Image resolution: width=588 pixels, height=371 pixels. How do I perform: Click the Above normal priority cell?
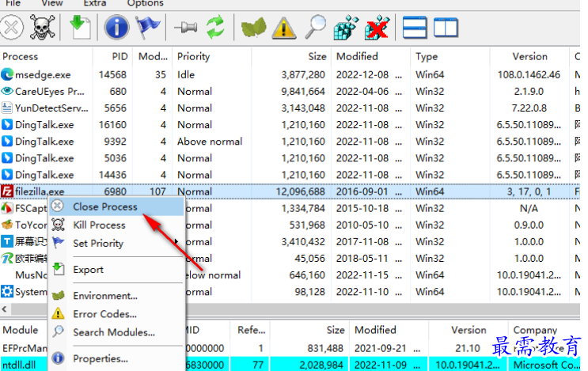[x=210, y=142]
